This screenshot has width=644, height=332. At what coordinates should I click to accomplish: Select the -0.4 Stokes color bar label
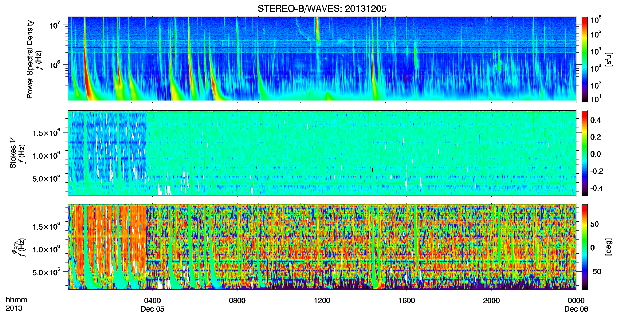[597, 188]
